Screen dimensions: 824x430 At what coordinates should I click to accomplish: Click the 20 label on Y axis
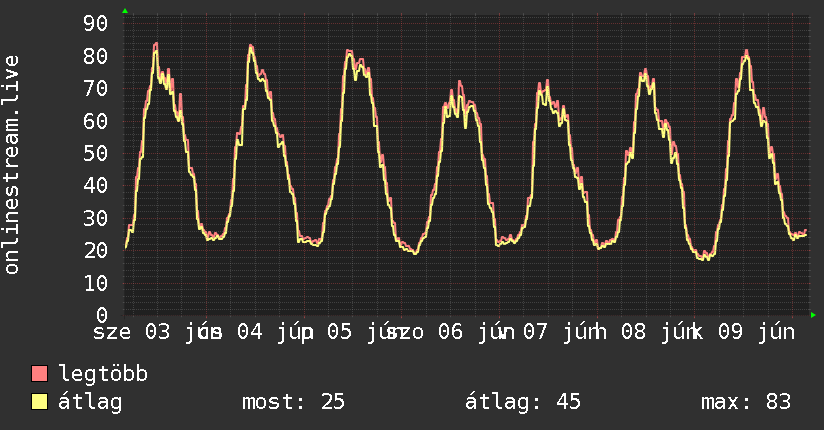coord(96,251)
